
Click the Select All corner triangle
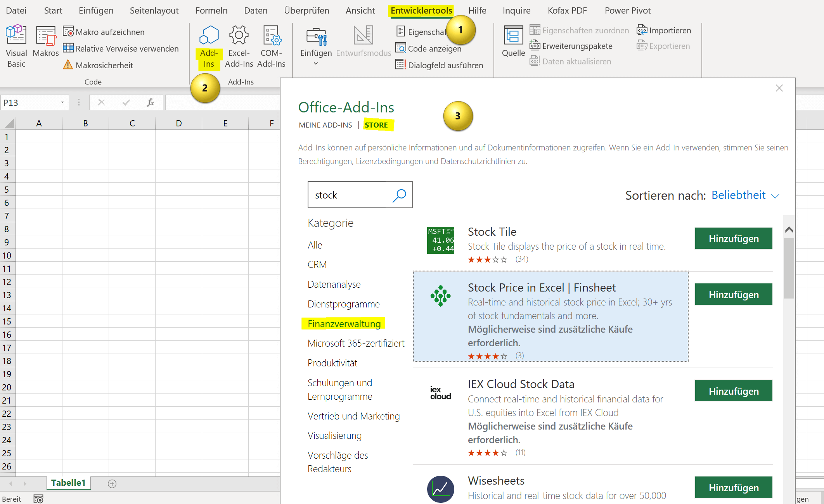pos(9,123)
